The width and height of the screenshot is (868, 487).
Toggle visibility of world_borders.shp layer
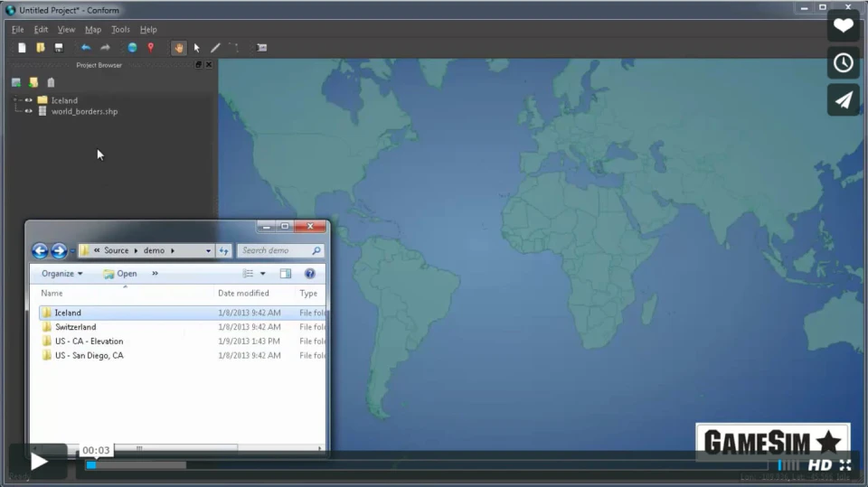(x=28, y=111)
